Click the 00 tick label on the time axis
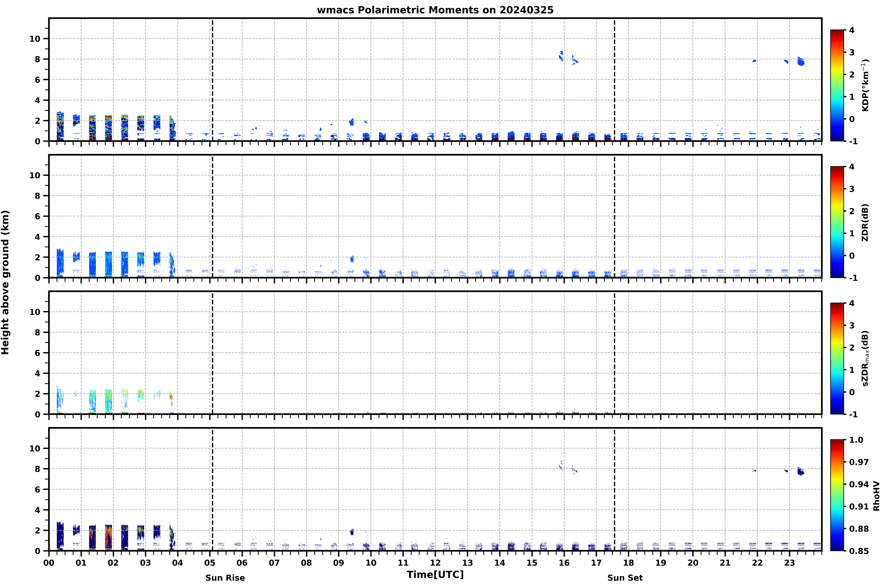This screenshot has width=886, height=588. 49,563
